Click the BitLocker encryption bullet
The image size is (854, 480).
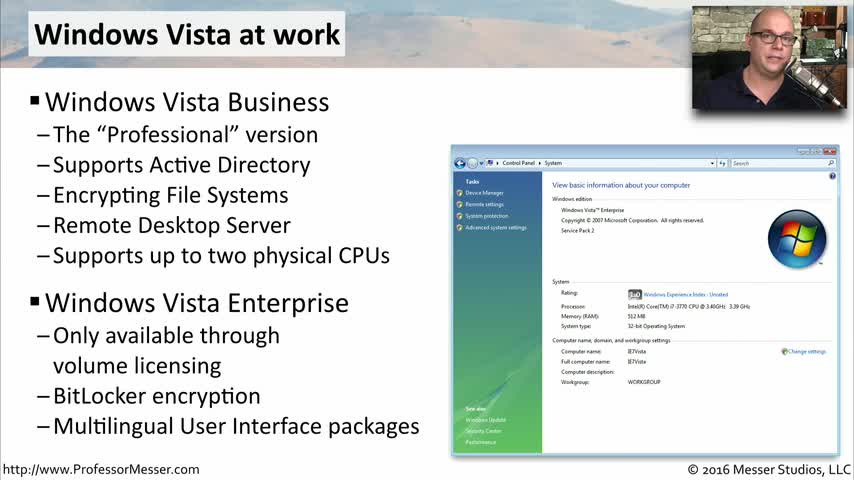(x=157, y=396)
